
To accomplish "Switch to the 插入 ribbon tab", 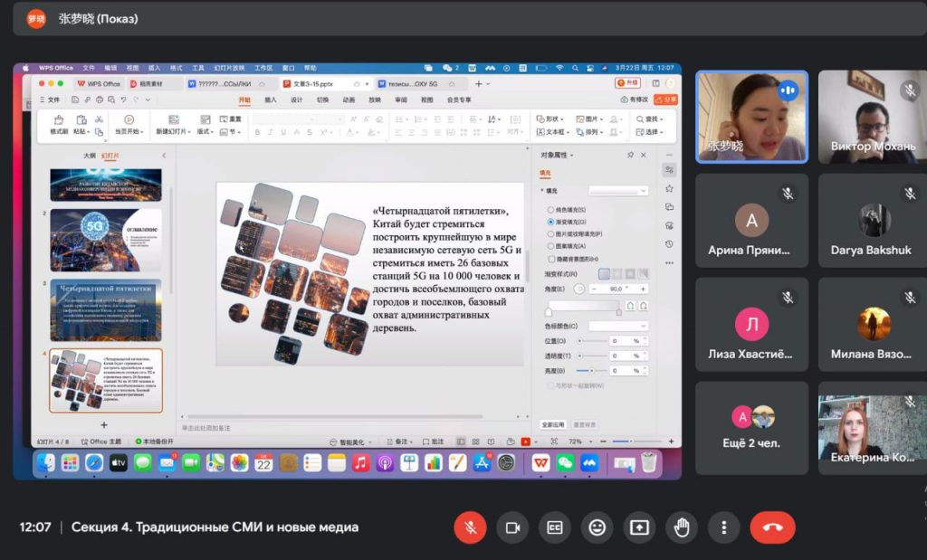I will click(x=270, y=100).
